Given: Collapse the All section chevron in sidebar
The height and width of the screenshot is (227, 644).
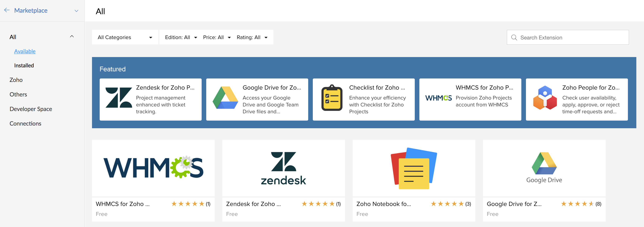Looking at the screenshot, I should pos(72,36).
